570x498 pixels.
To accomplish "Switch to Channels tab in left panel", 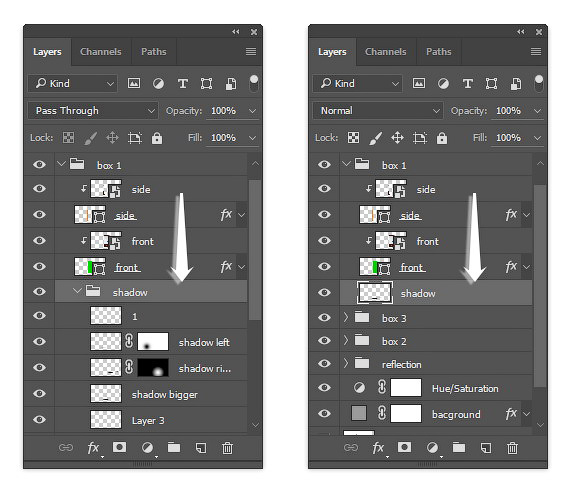I will coord(101,52).
